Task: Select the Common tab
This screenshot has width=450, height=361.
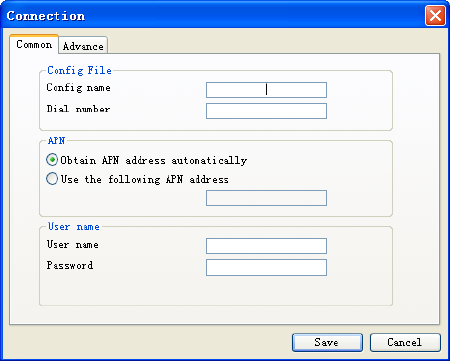Action: click(x=34, y=44)
